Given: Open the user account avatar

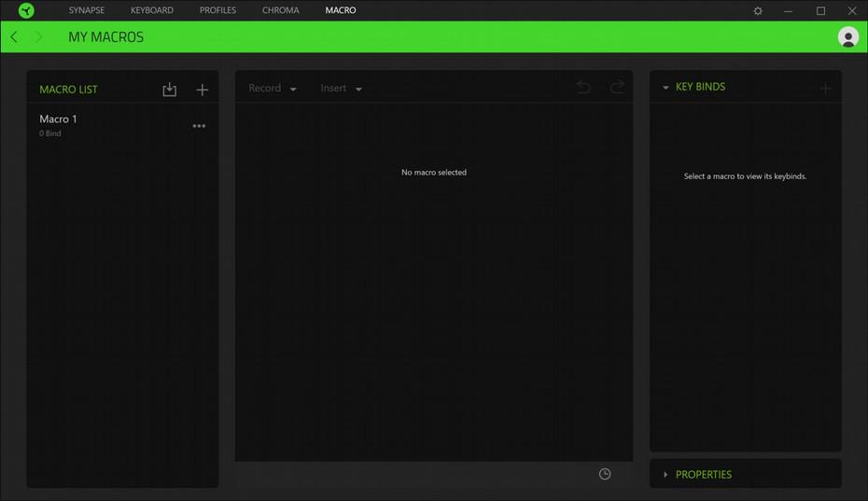Looking at the screenshot, I should (848, 37).
